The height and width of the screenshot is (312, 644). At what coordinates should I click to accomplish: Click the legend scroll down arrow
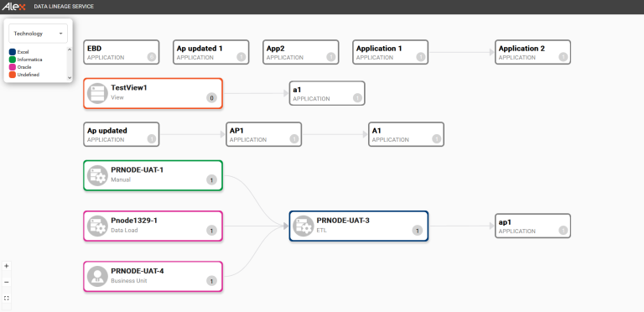pyautogui.click(x=69, y=77)
